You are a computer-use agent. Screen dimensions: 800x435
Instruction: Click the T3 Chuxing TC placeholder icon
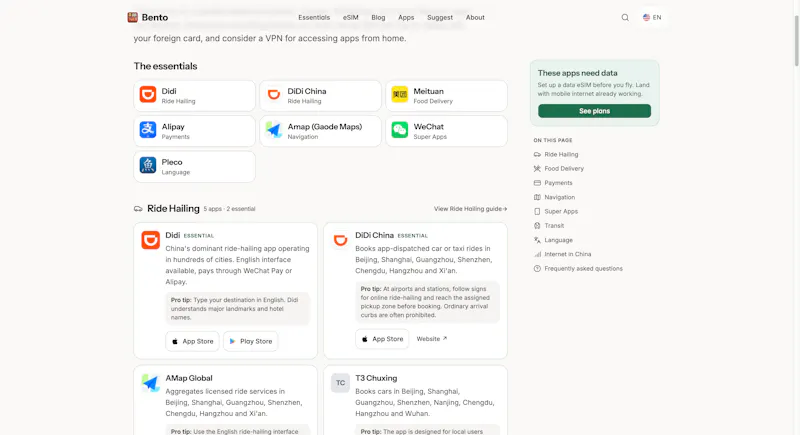click(340, 382)
